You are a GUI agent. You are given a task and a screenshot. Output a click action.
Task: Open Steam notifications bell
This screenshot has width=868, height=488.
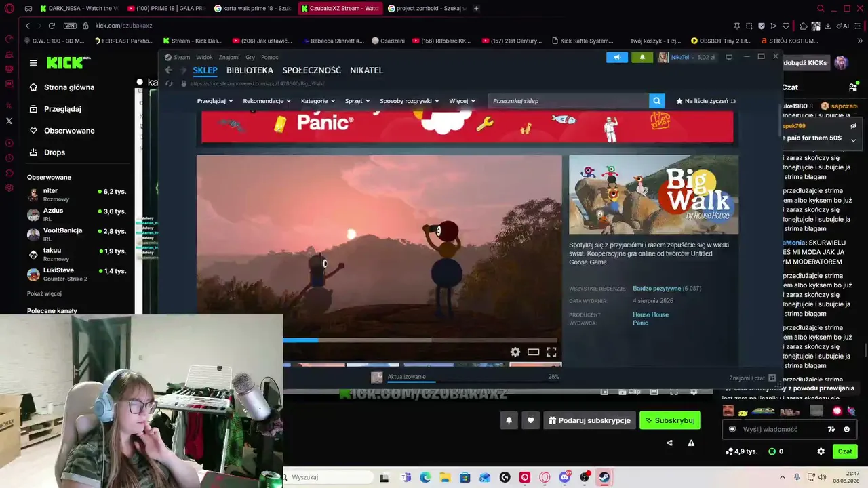642,58
